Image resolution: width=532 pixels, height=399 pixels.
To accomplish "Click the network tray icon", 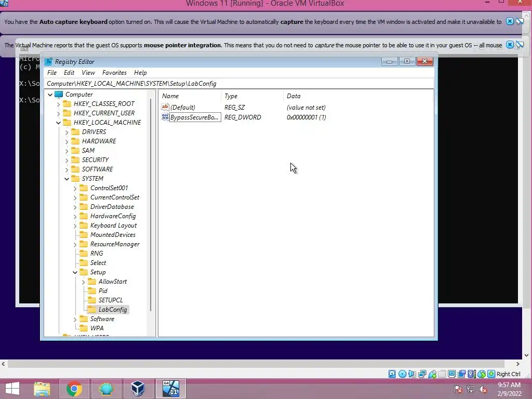I will point(471,389).
